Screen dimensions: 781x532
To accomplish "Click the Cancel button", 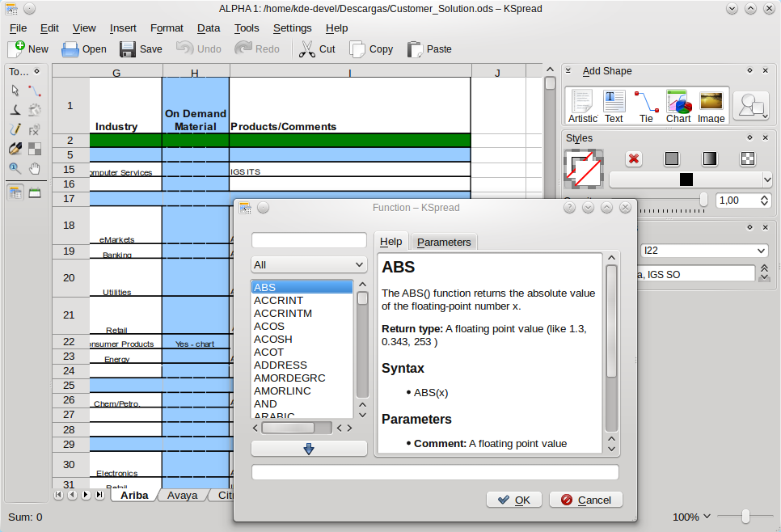I will 586,500.
